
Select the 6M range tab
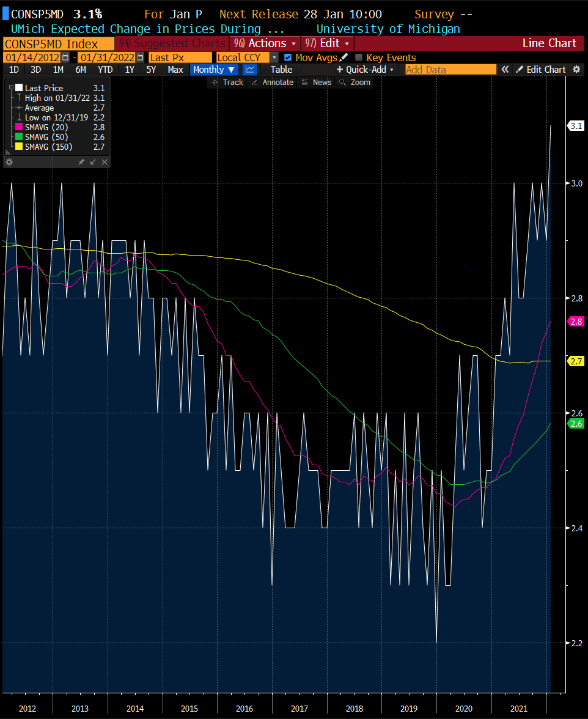coord(81,70)
